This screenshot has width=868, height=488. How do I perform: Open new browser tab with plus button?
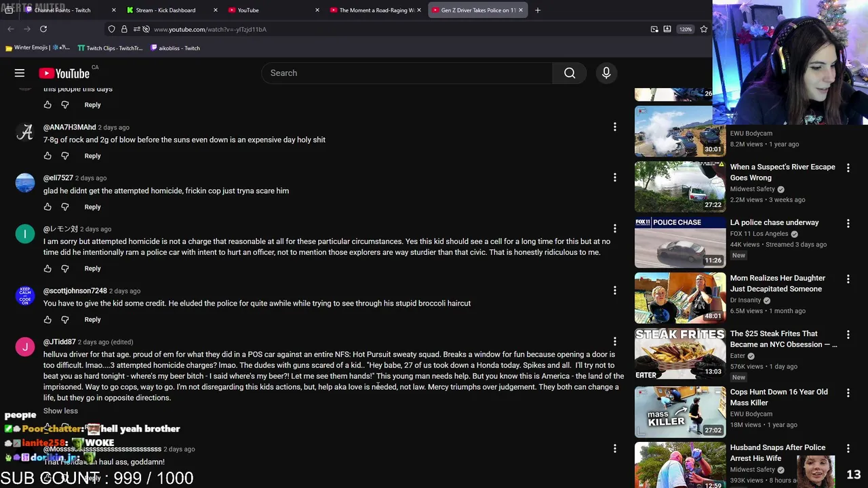click(x=538, y=10)
